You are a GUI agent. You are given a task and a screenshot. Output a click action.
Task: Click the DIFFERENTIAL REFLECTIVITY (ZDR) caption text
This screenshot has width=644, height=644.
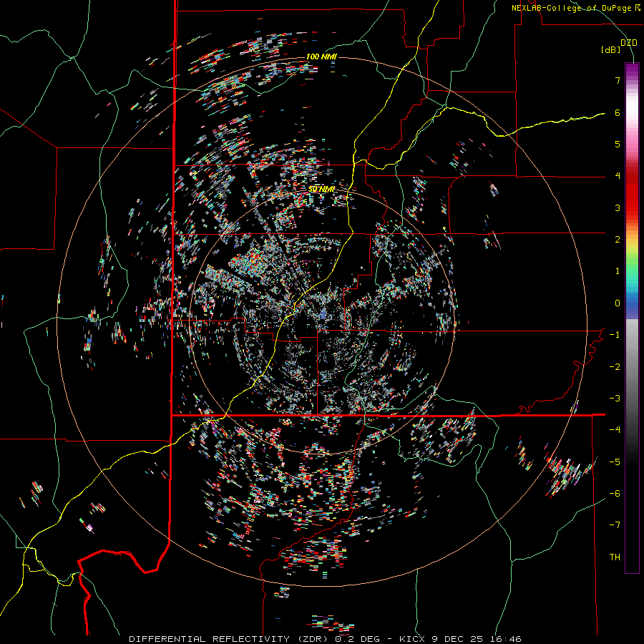228,639
